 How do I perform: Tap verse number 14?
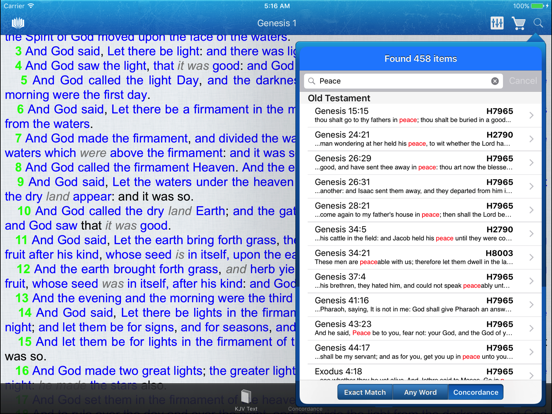[25, 313]
